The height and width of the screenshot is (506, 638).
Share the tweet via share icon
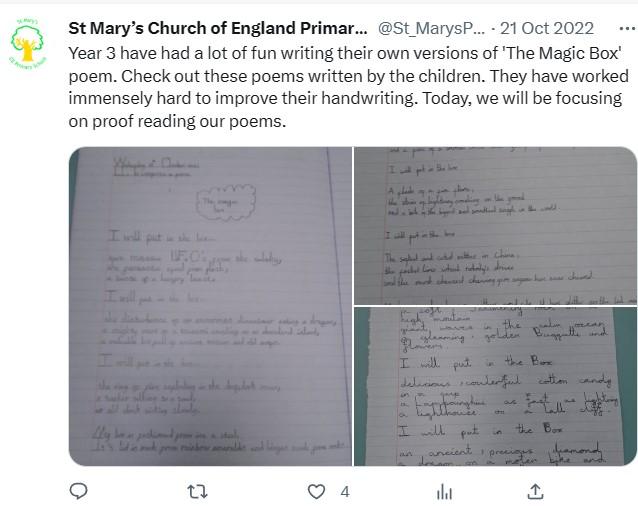(535, 491)
